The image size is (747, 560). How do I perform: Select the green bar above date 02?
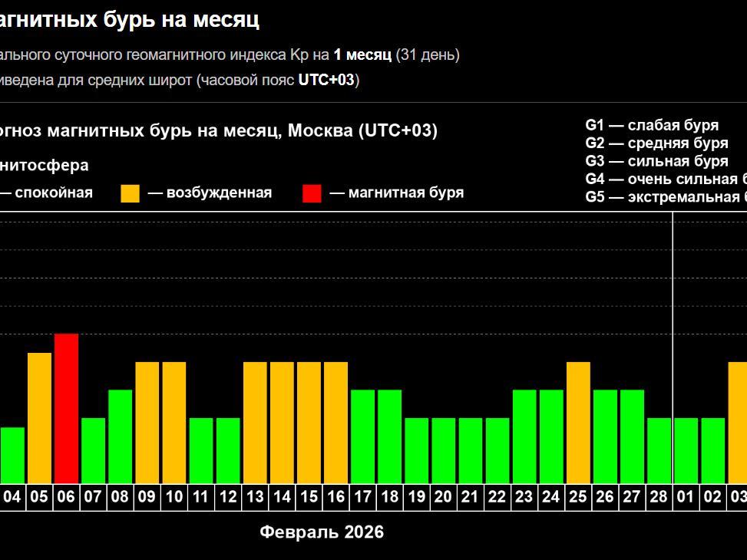(713, 450)
